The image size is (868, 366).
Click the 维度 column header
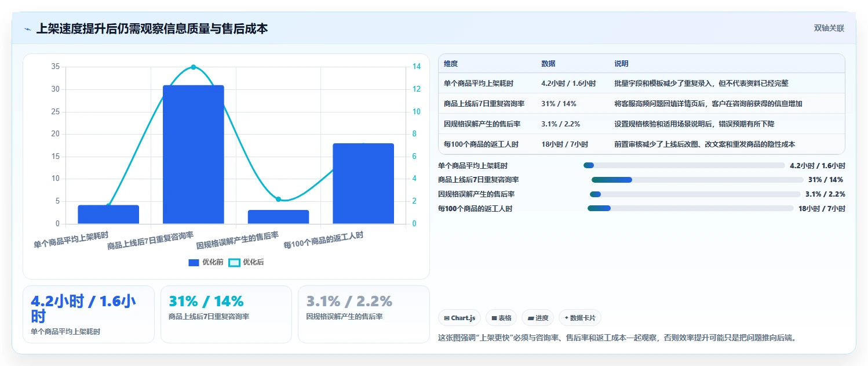[x=451, y=64]
